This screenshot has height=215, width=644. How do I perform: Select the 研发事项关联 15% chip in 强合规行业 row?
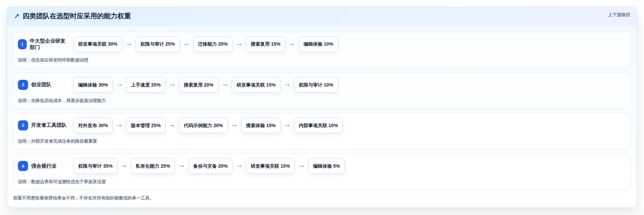(x=270, y=166)
